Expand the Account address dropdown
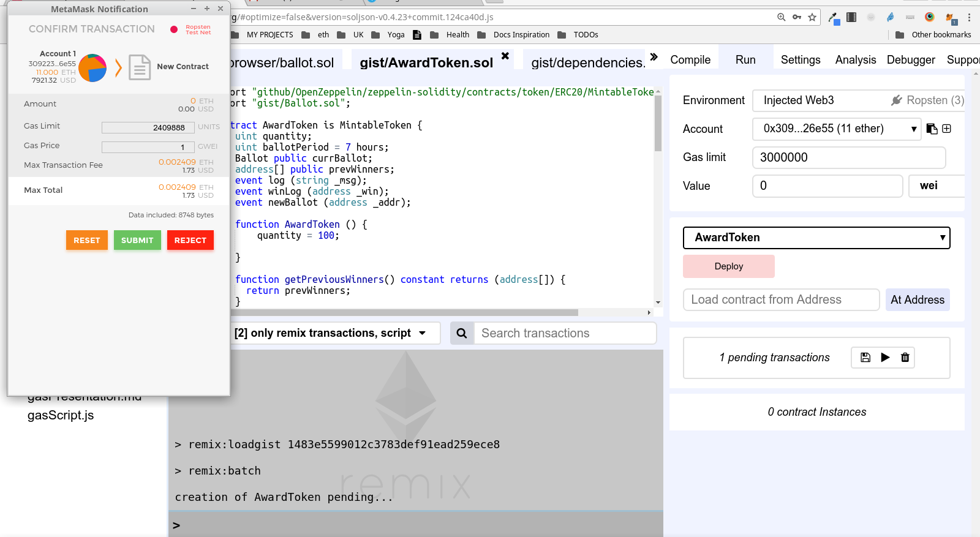The image size is (980, 537). tap(837, 129)
